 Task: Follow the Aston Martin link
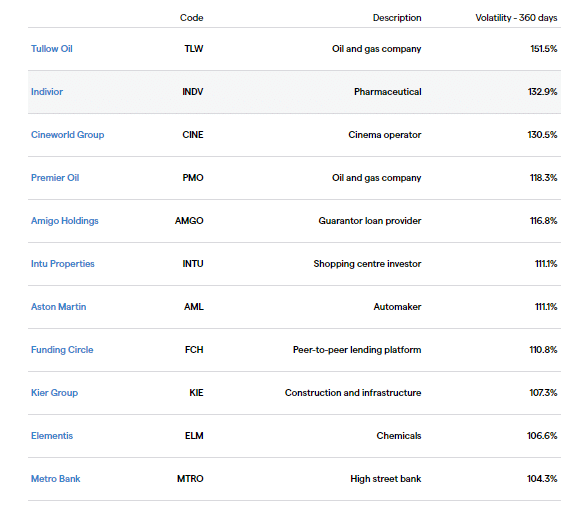coord(58,307)
